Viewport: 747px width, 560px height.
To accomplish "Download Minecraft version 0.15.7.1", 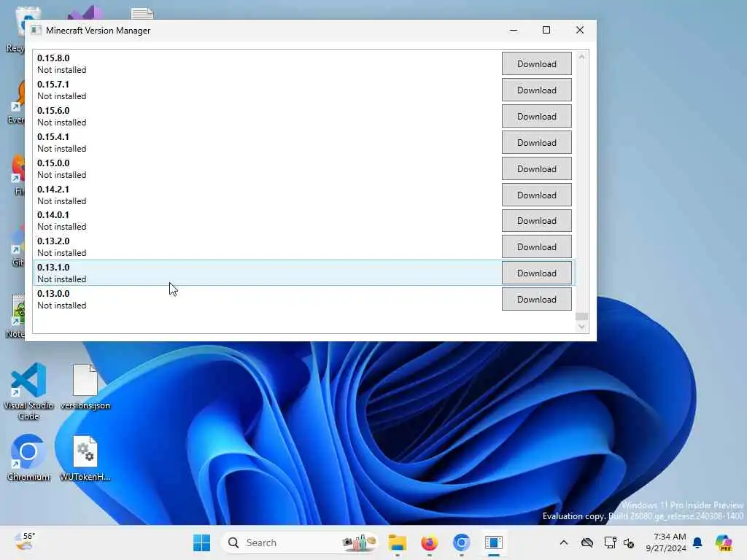I will coord(536,90).
